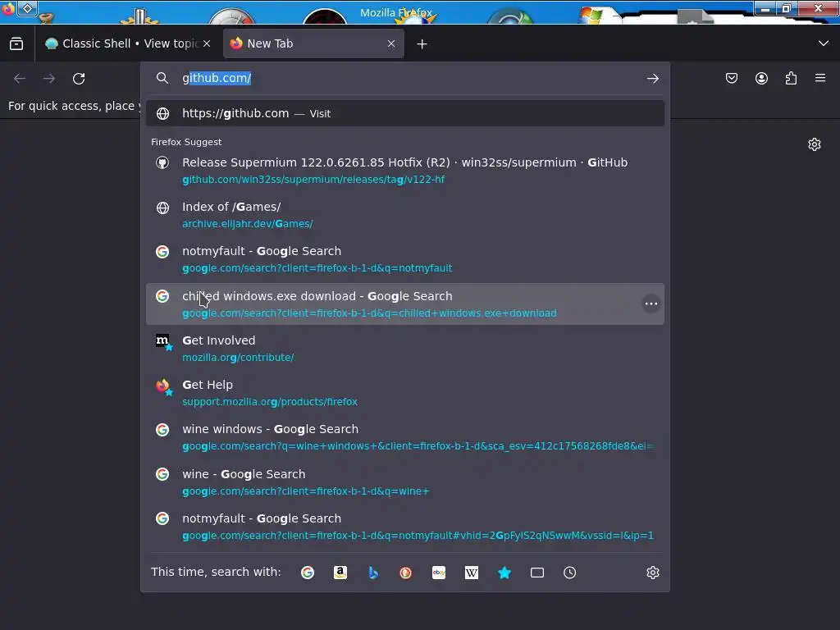Click the Go arrow in address bar
The image size is (840, 630).
coord(652,79)
